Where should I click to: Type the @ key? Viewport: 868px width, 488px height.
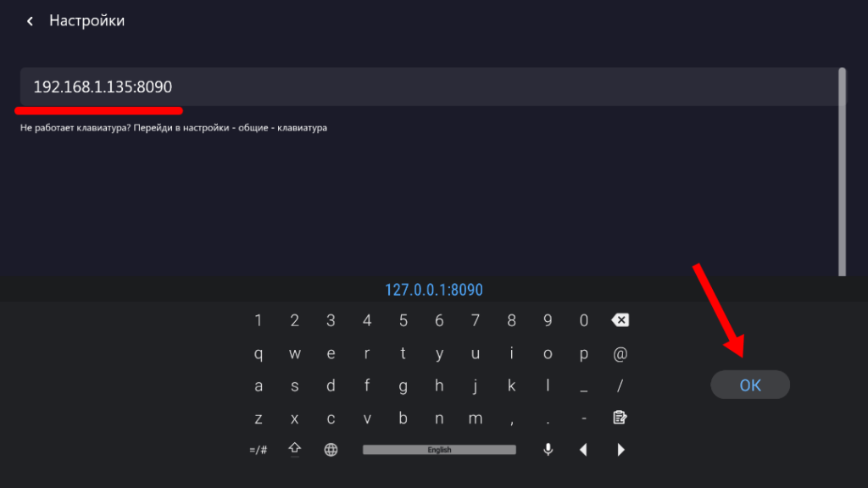620,353
